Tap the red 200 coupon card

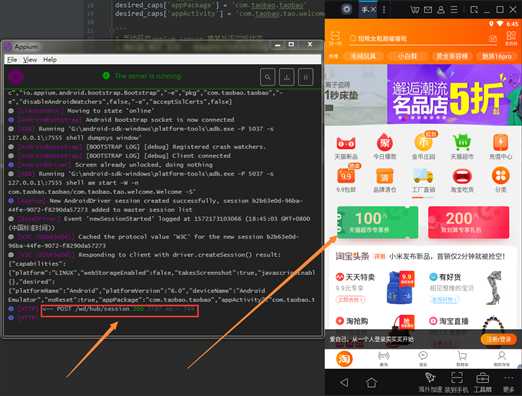[469, 222]
